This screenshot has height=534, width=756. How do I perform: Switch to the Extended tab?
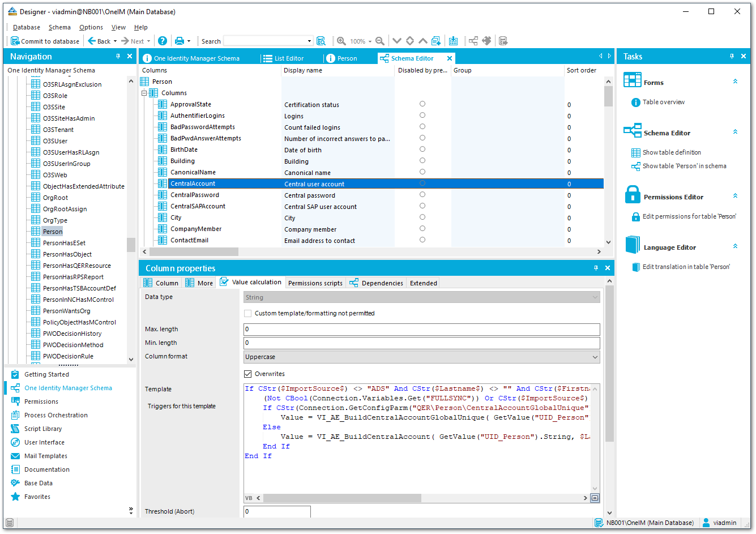click(424, 283)
